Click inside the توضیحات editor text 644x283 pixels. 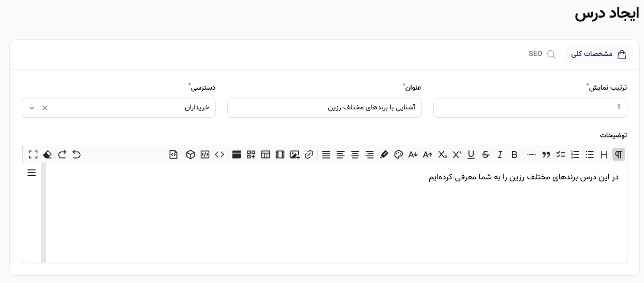pyautogui.click(x=523, y=177)
